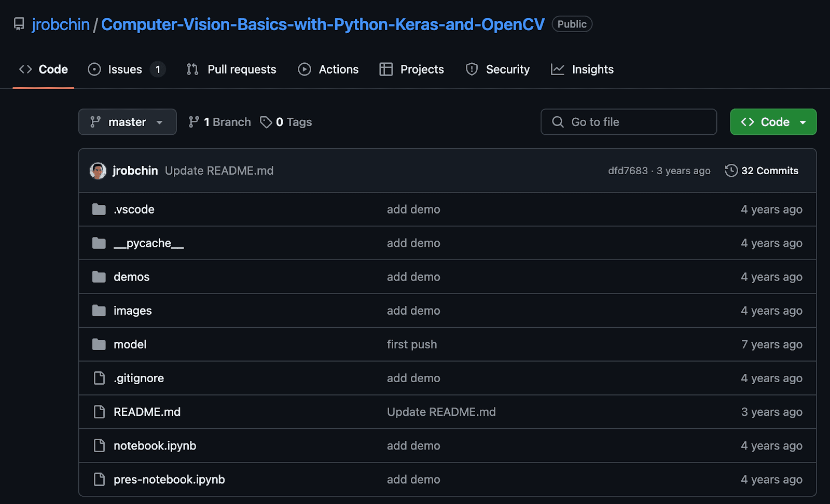Go to the Actions tab
This screenshot has height=504, width=830.
(x=328, y=69)
